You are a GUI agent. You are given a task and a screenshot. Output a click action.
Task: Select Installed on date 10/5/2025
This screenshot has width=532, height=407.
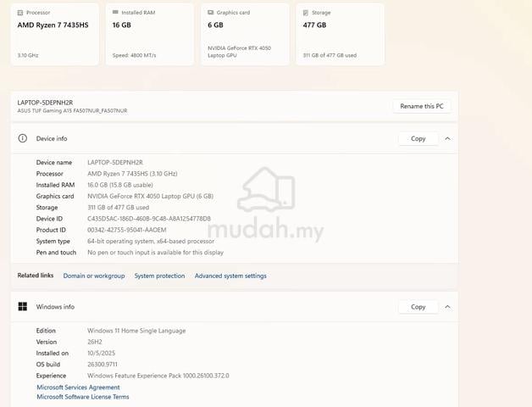click(x=101, y=353)
